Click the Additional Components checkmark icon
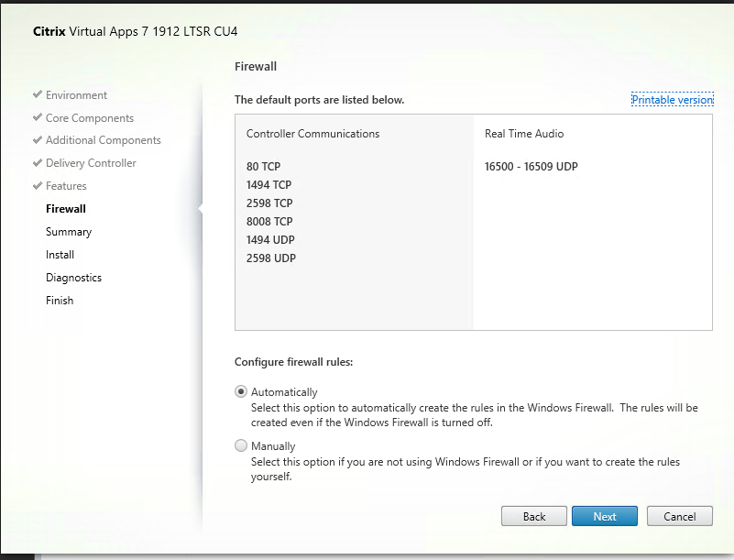This screenshot has width=734, height=560. tap(38, 139)
